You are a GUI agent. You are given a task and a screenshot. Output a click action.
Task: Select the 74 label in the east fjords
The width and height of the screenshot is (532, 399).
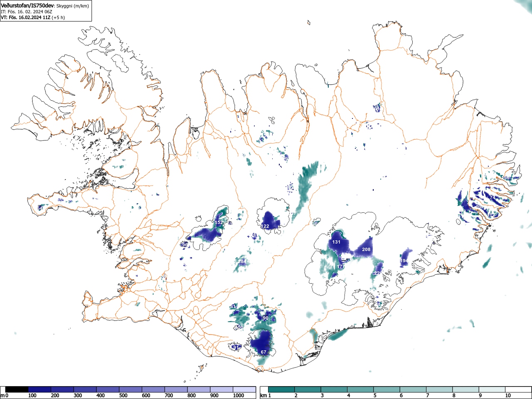493,197
